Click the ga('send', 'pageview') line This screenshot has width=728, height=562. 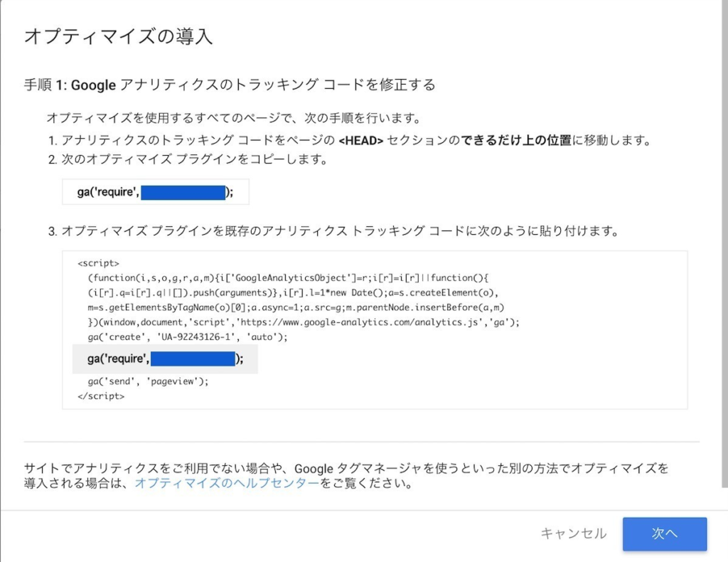click(x=148, y=381)
